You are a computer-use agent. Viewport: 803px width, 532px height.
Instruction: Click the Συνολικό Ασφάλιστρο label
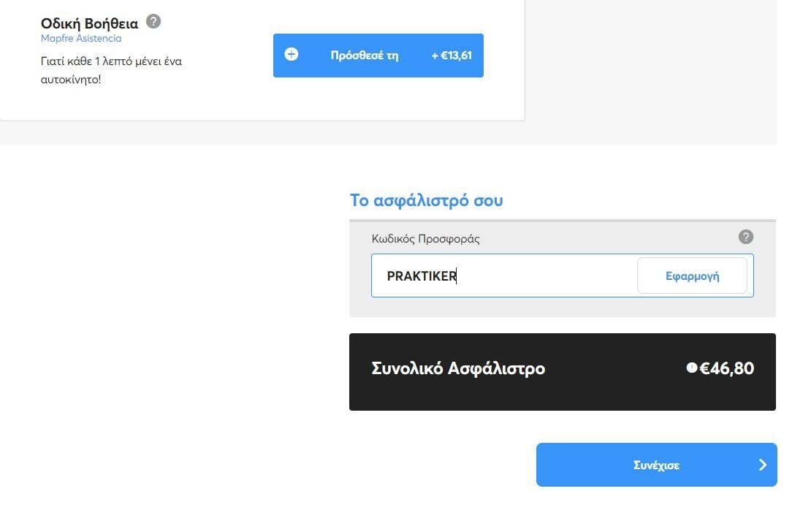point(458,368)
